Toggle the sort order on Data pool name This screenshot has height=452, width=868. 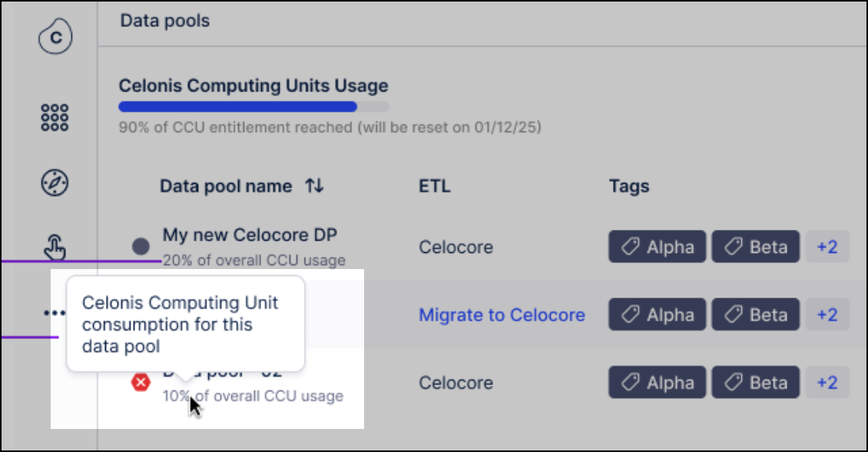[x=314, y=186]
